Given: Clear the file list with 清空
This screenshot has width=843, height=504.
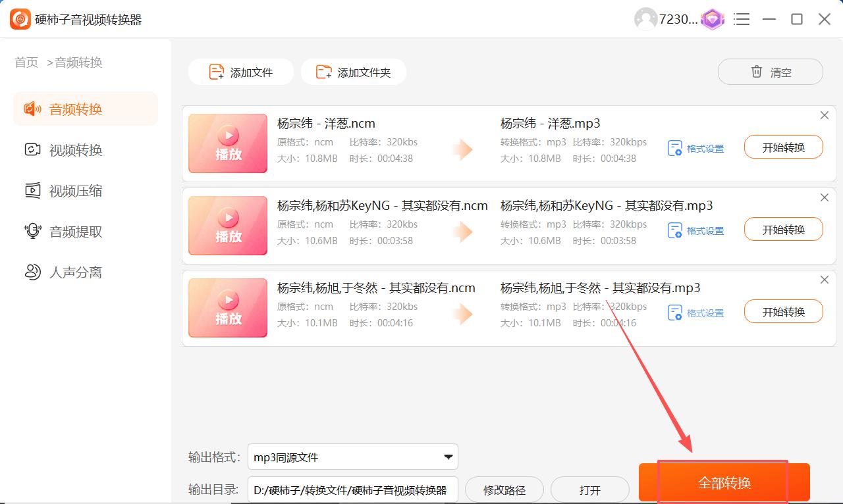Looking at the screenshot, I should point(770,72).
